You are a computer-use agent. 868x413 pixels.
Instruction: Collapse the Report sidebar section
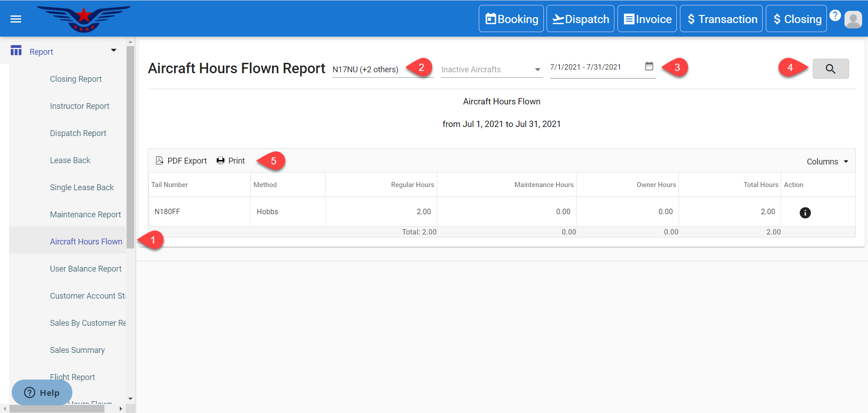(x=113, y=51)
